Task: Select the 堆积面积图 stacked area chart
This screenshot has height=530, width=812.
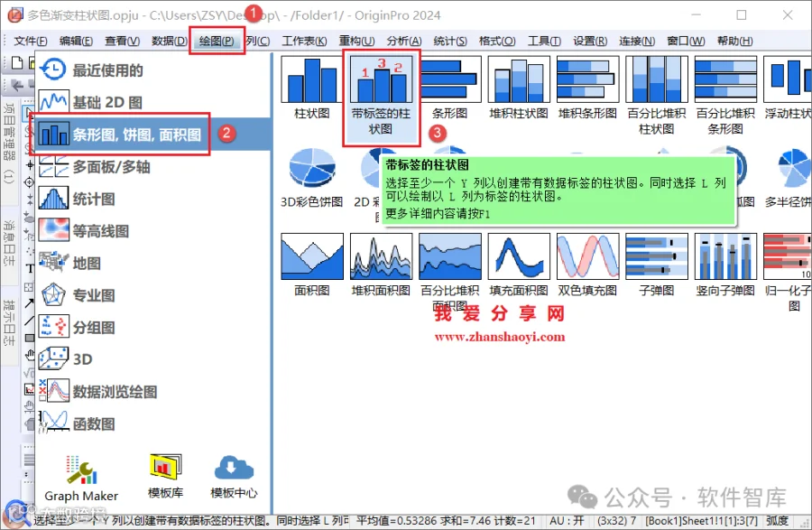Action: tap(381, 265)
